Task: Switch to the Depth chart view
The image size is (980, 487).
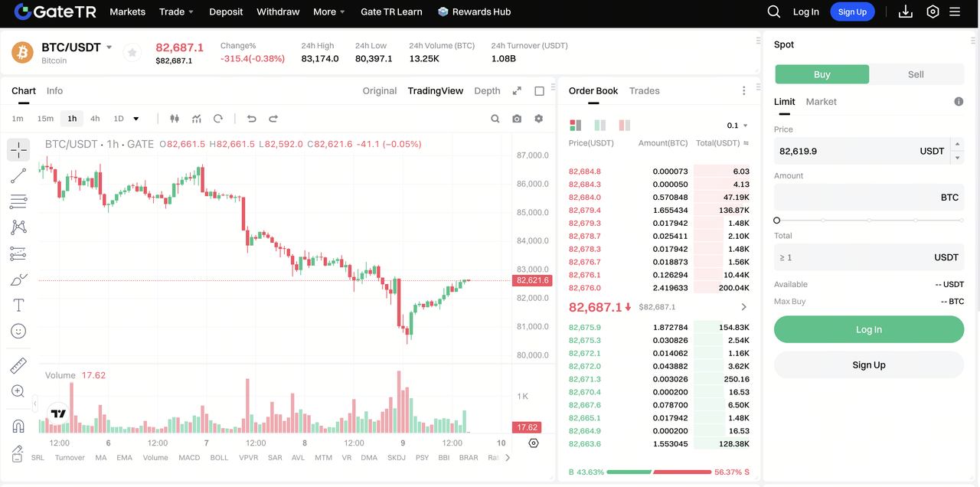Action: pos(487,90)
